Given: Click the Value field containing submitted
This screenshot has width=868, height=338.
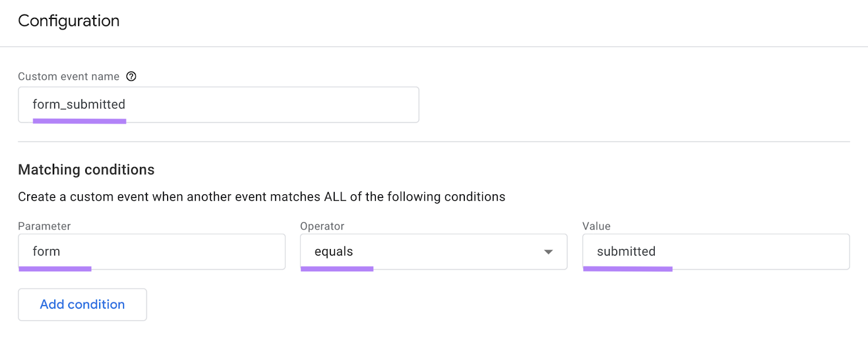Looking at the screenshot, I should click(x=715, y=251).
